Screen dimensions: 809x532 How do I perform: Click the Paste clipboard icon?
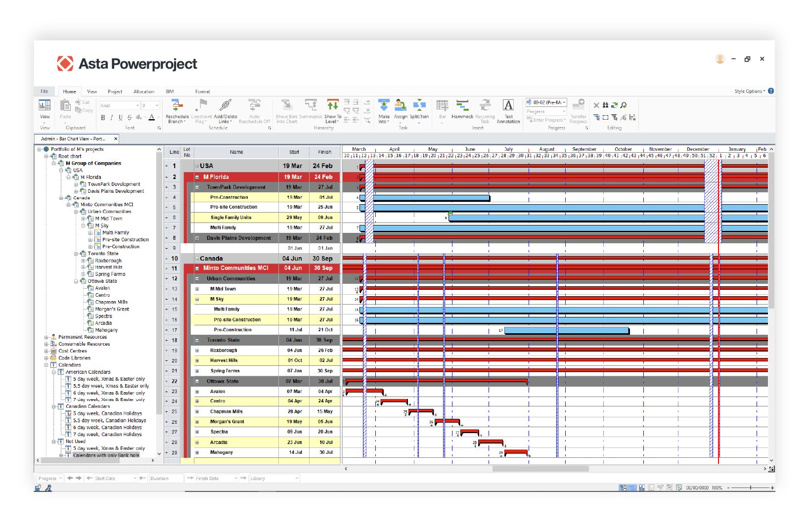pos(65,105)
